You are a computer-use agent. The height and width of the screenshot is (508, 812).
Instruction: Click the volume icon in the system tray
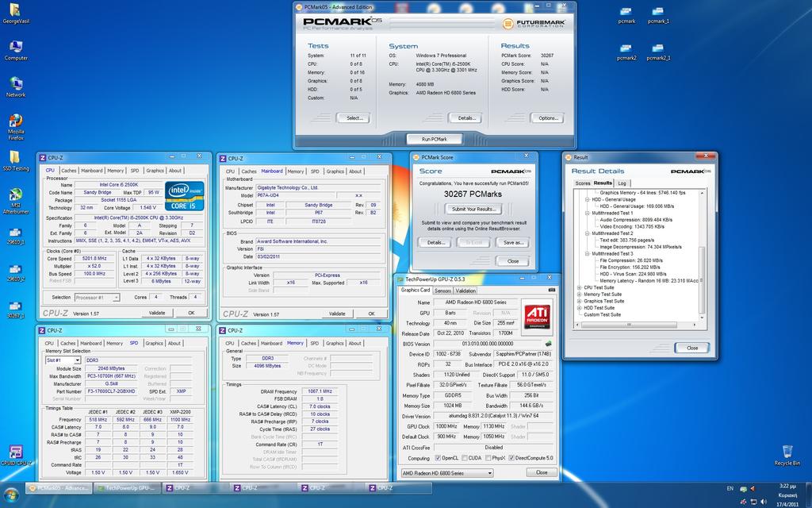coord(764,502)
